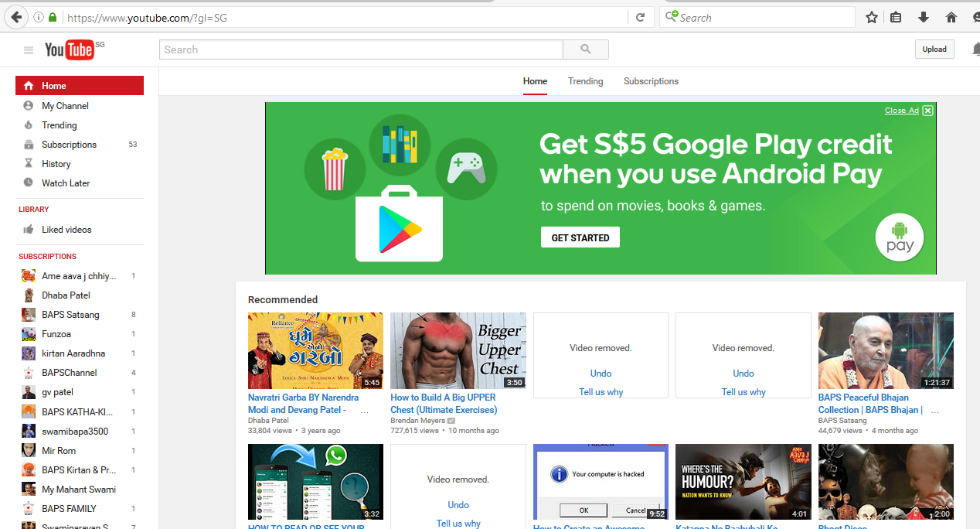Open BAPS Peaceful Bhajan Collection title

click(x=870, y=404)
